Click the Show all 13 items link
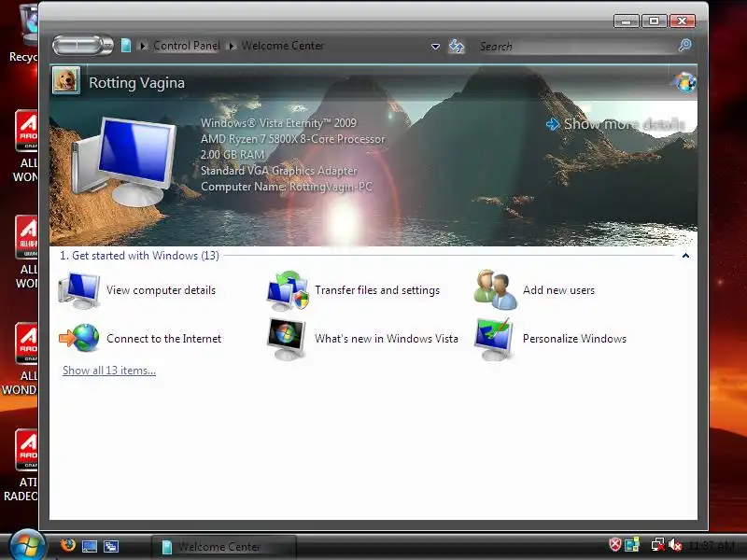 (x=109, y=371)
